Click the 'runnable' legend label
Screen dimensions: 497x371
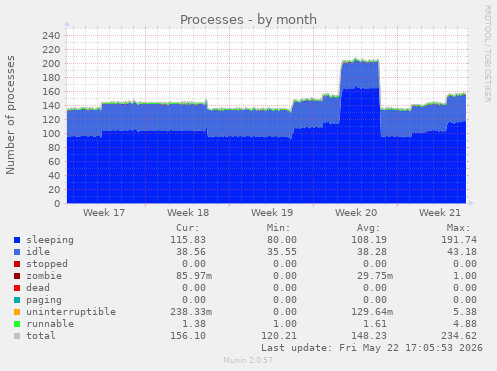click(50, 324)
